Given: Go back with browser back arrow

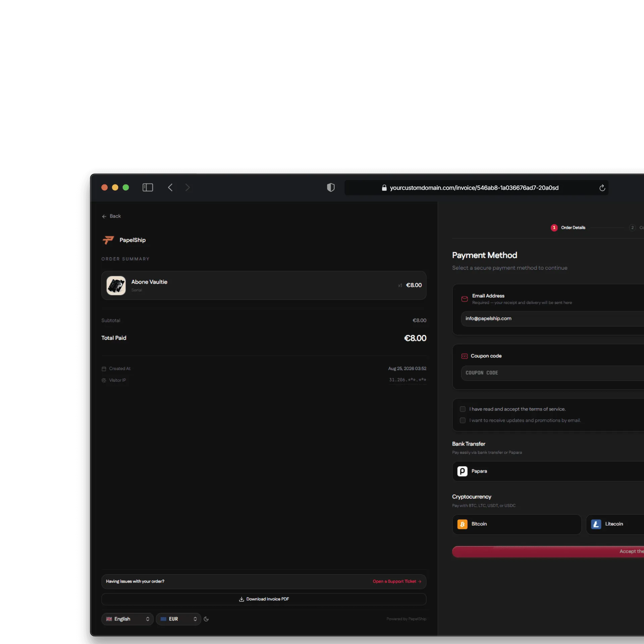Looking at the screenshot, I should point(170,187).
